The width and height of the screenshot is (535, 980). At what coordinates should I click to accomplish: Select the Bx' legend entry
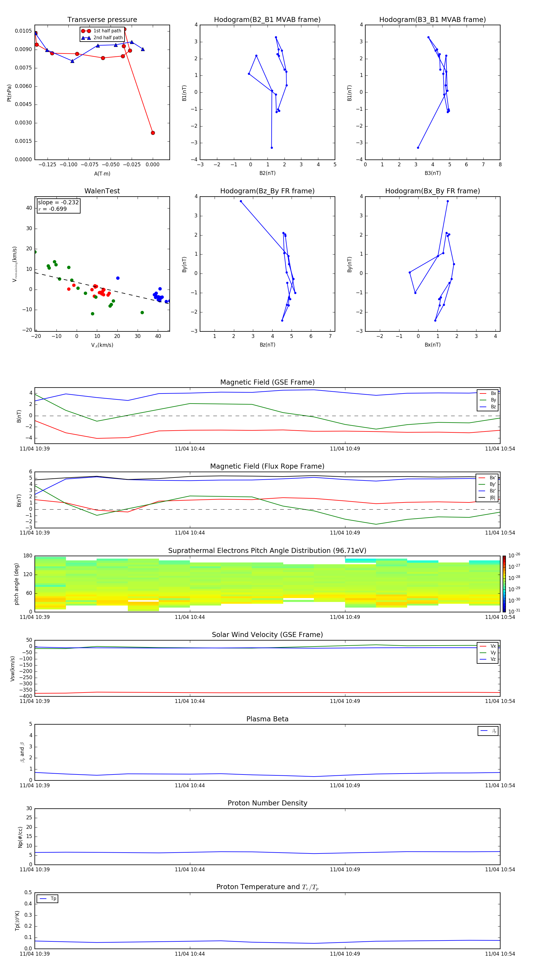point(487,478)
